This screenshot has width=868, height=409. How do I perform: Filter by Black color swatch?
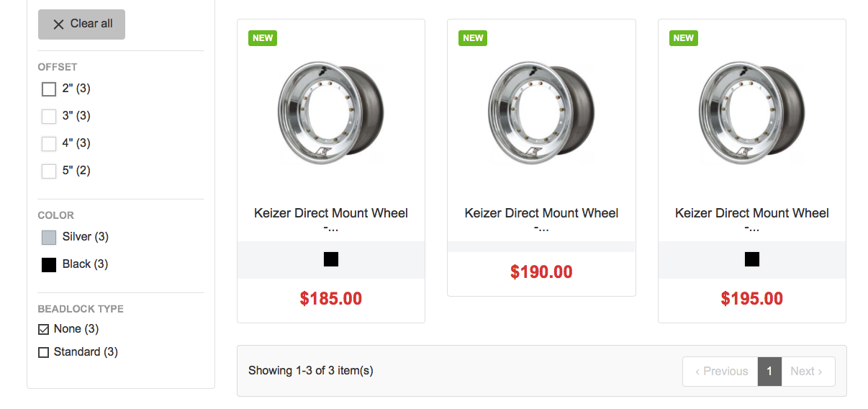click(49, 265)
